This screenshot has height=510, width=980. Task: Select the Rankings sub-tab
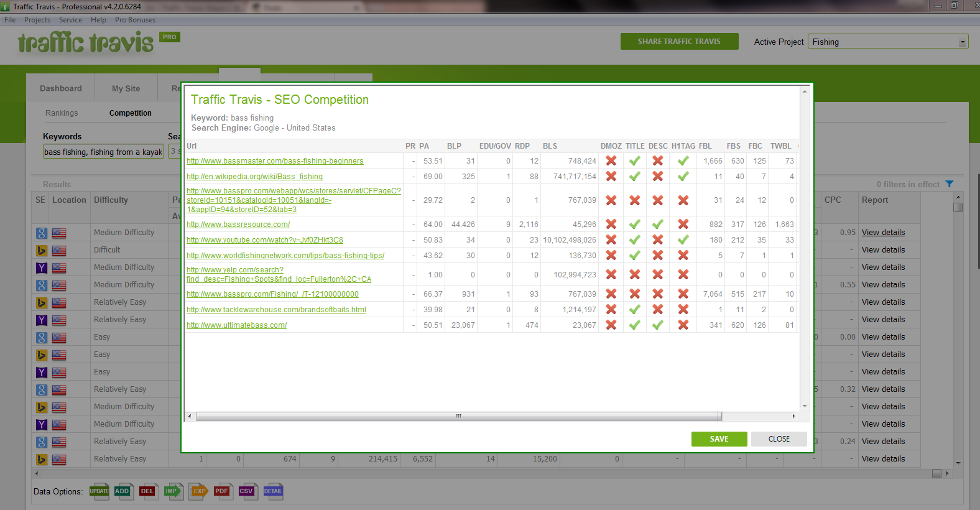tap(62, 113)
